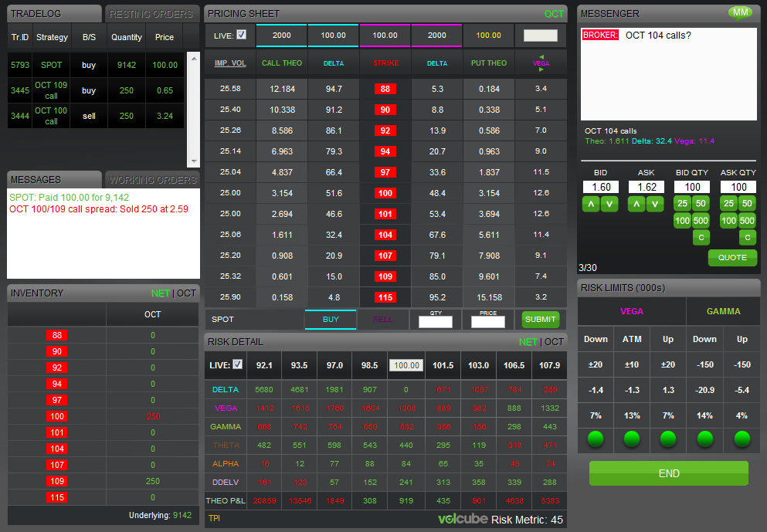Image resolution: width=767 pixels, height=532 pixels.
Task: Select SELL toggle in the SPOT row
Action: tap(383, 319)
